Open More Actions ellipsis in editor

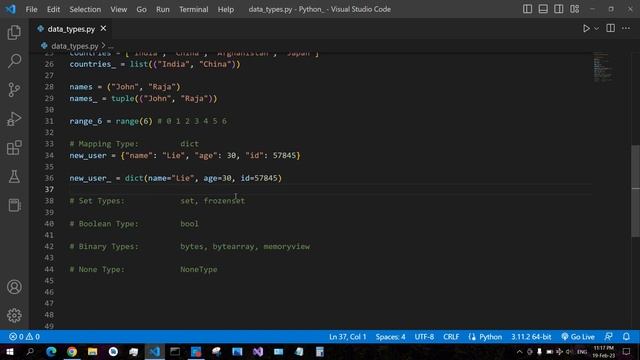[x=626, y=28]
